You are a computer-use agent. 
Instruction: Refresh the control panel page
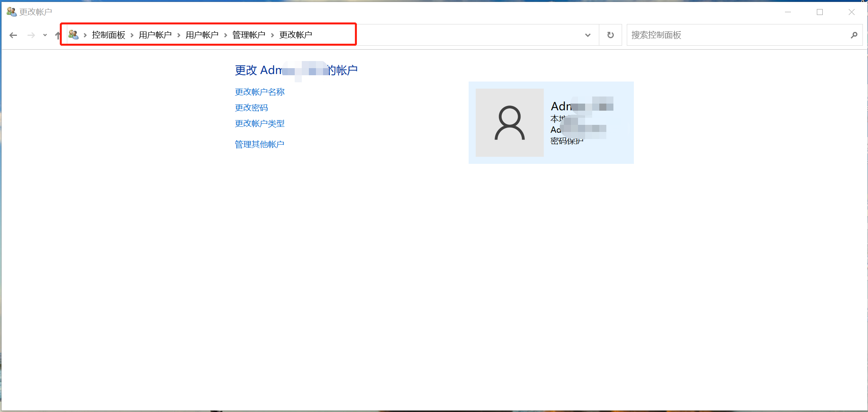pyautogui.click(x=610, y=35)
